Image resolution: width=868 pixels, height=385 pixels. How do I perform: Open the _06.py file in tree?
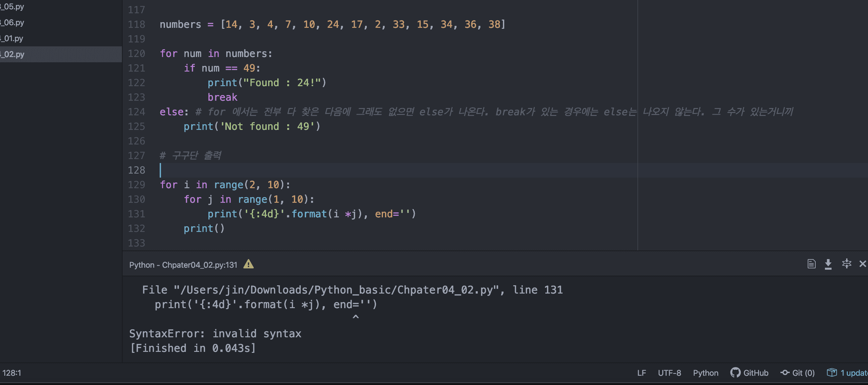tap(14, 23)
